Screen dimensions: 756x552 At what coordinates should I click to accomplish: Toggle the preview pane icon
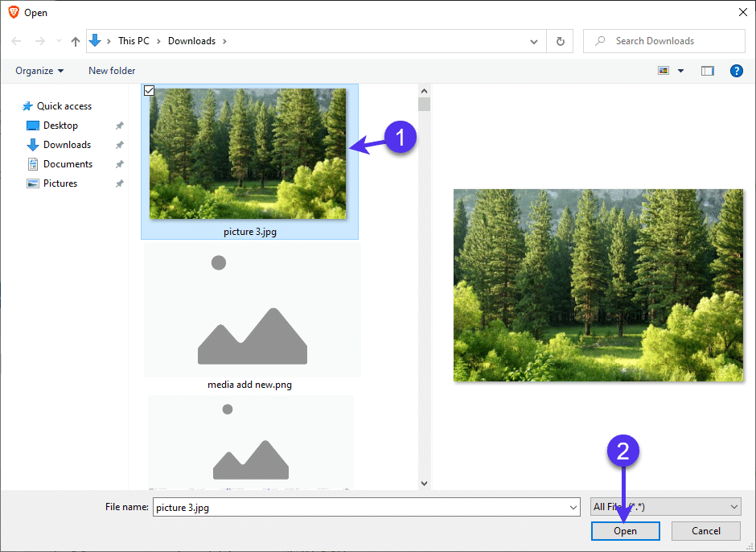pyautogui.click(x=707, y=71)
